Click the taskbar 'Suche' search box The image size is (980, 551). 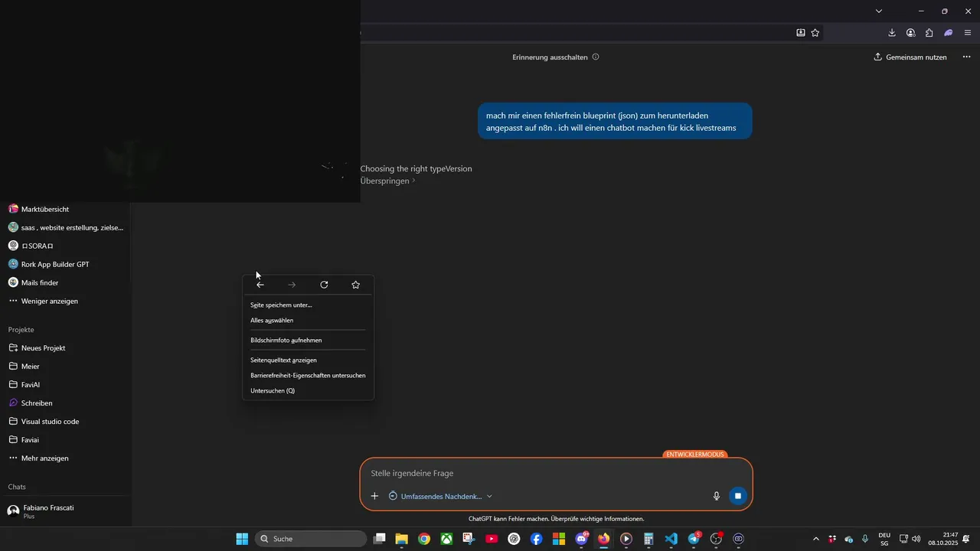pyautogui.click(x=310, y=539)
